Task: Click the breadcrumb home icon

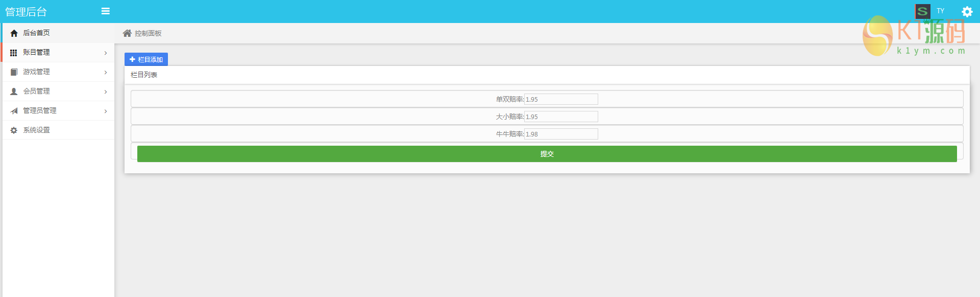Action: point(127,33)
